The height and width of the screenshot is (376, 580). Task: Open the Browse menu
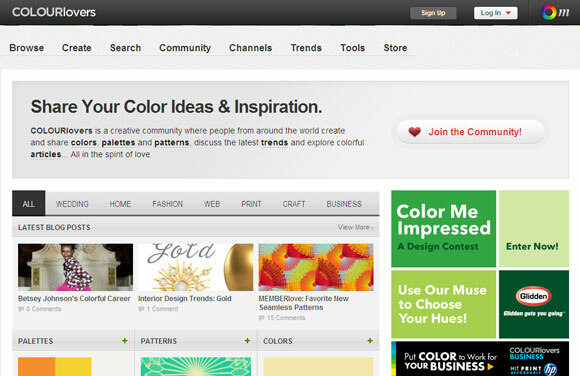(x=27, y=48)
